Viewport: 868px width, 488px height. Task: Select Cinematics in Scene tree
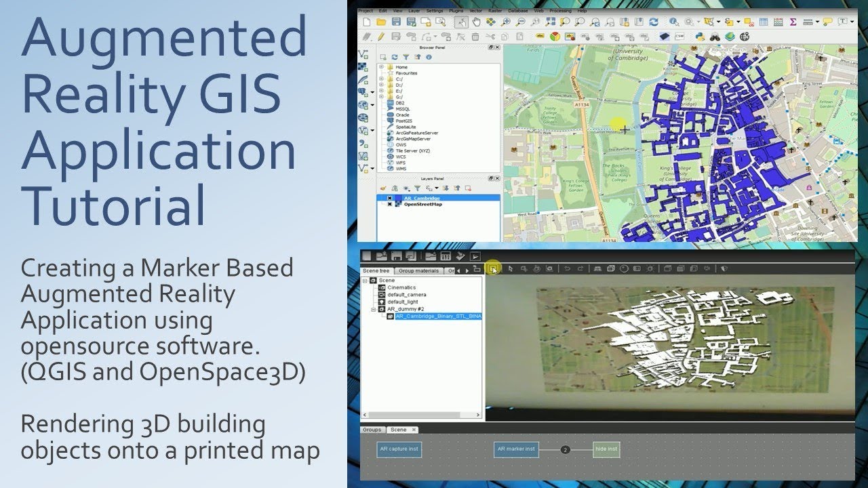click(401, 287)
